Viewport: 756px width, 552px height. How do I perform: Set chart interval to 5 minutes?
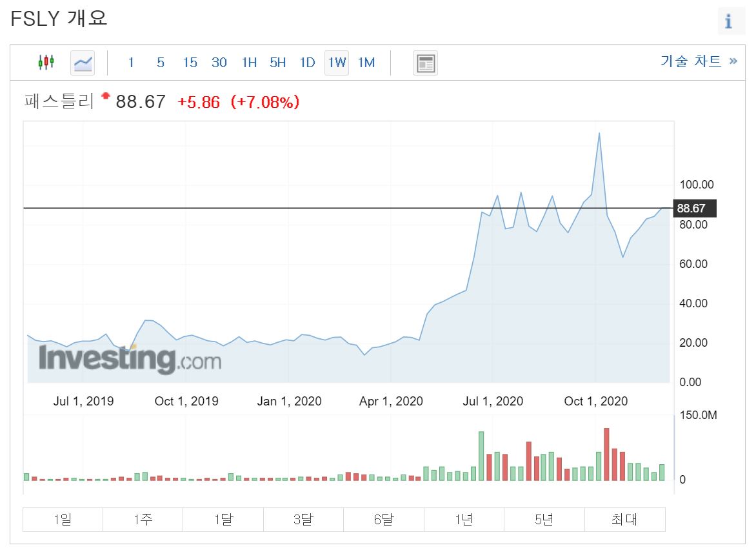(x=161, y=63)
